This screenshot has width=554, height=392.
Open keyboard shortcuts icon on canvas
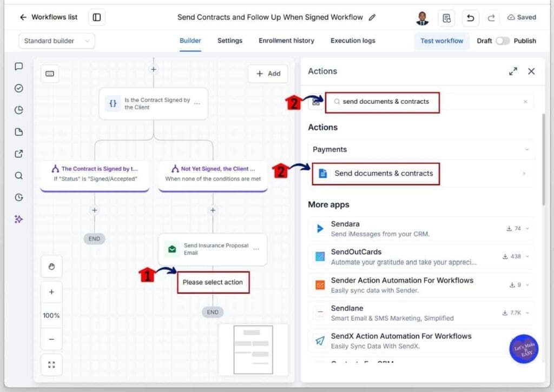pos(50,74)
